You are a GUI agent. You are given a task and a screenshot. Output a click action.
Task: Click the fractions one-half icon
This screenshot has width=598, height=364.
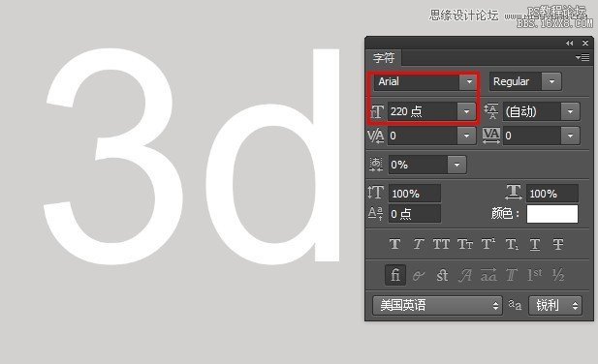[x=558, y=275]
